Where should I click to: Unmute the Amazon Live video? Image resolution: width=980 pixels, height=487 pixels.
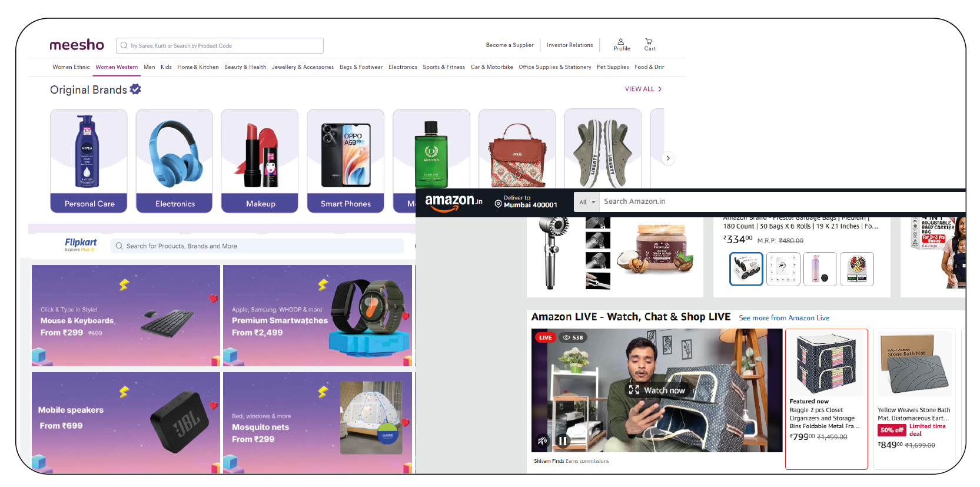tap(542, 440)
